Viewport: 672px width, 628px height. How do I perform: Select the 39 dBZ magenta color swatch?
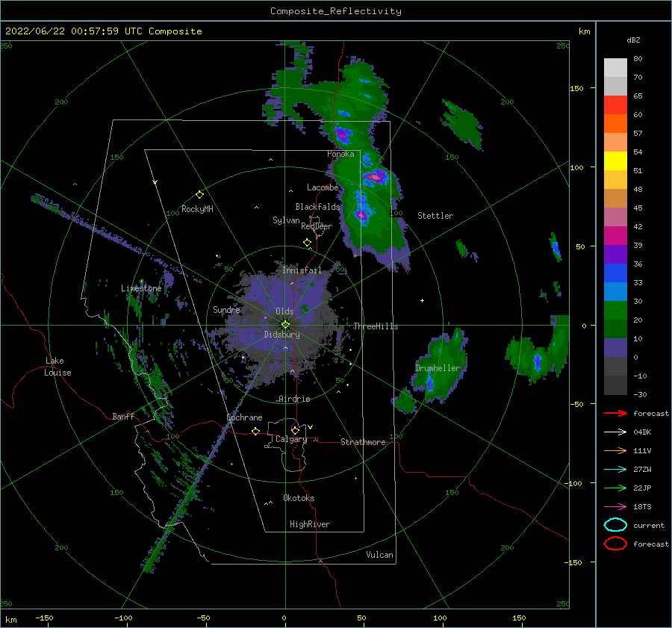click(615, 235)
